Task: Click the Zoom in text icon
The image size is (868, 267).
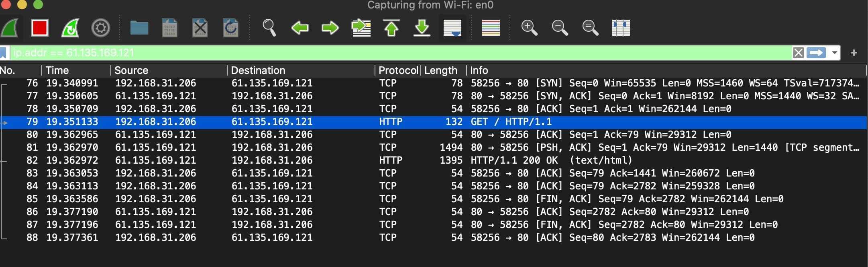Action: (529, 28)
